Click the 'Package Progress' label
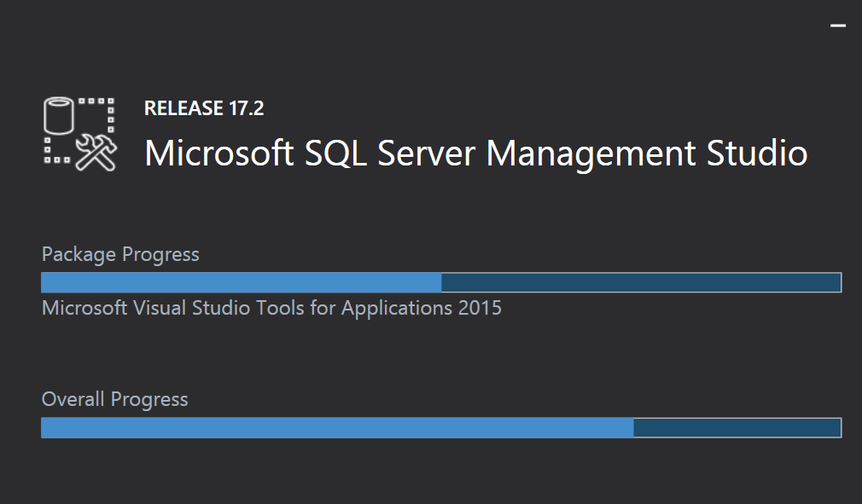862x504 pixels. tap(120, 255)
